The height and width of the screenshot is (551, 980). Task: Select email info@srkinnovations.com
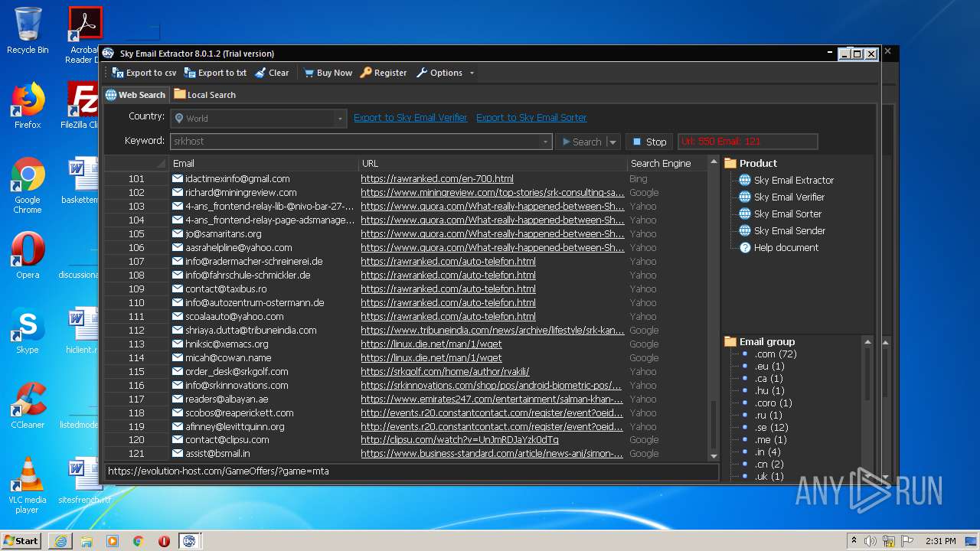237,385
